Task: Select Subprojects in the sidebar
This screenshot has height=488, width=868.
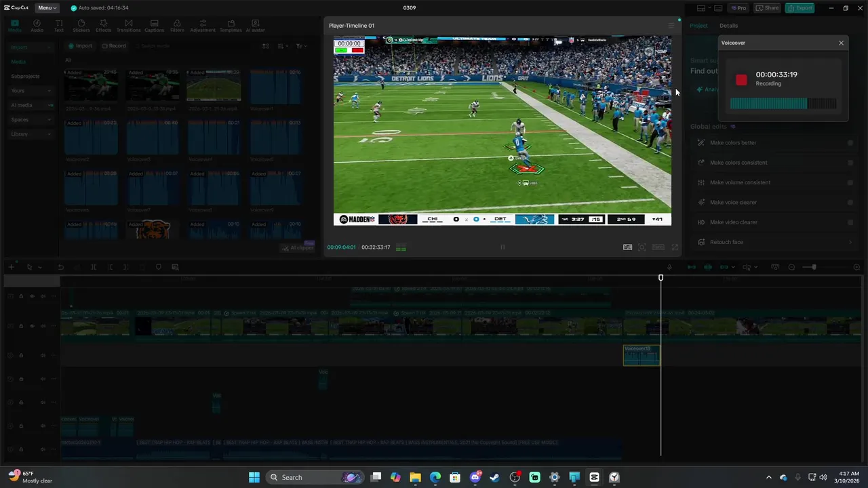Action: tap(25, 76)
